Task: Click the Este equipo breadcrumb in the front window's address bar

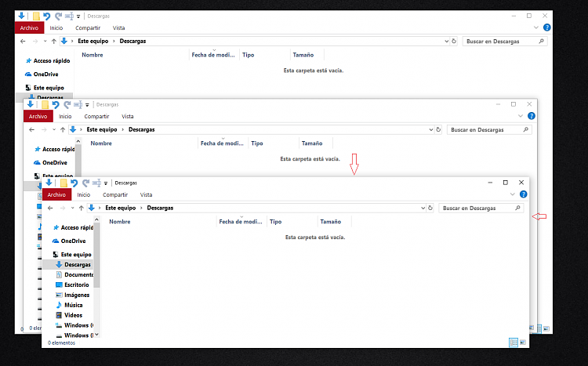Action: (x=121, y=208)
